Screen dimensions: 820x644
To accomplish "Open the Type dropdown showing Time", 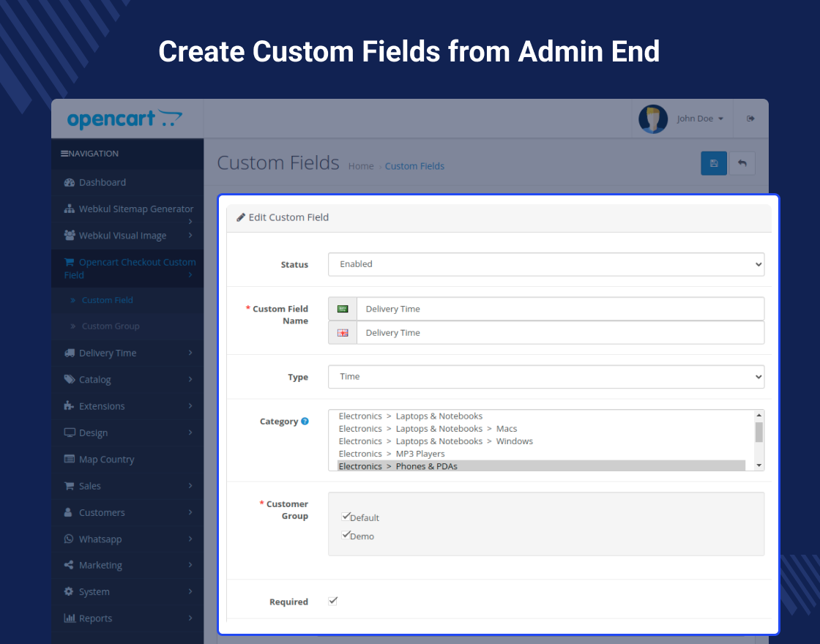I will (545, 376).
